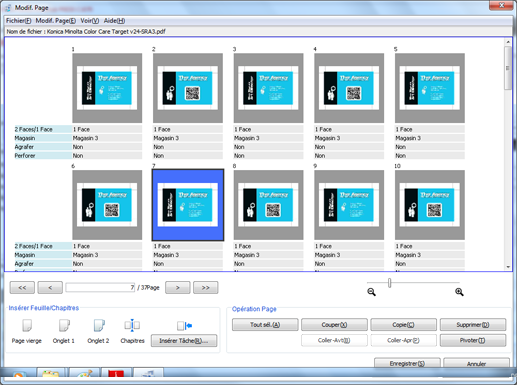This screenshot has height=385, width=517.
Task: Select page 10 thumbnail
Action: 430,205
